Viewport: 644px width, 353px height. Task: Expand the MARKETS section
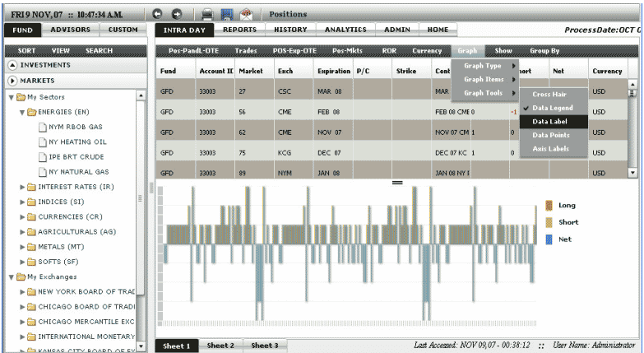[x=13, y=81]
